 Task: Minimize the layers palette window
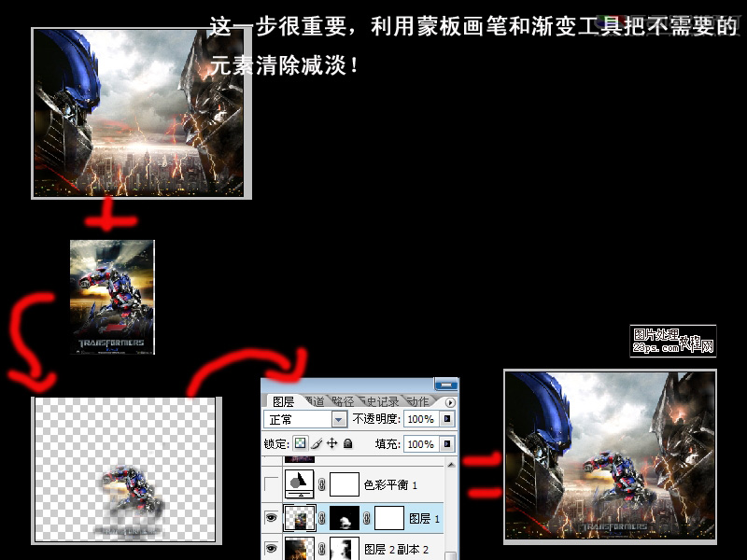[446, 384]
